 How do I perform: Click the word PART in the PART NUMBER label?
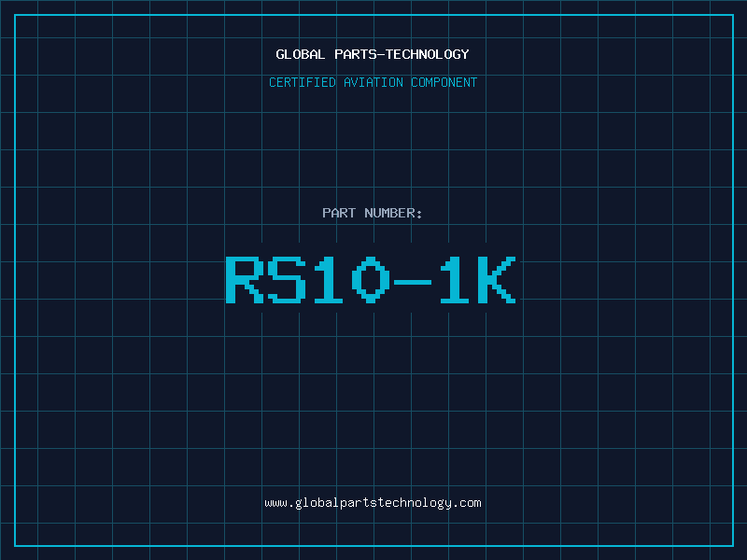click(339, 213)
